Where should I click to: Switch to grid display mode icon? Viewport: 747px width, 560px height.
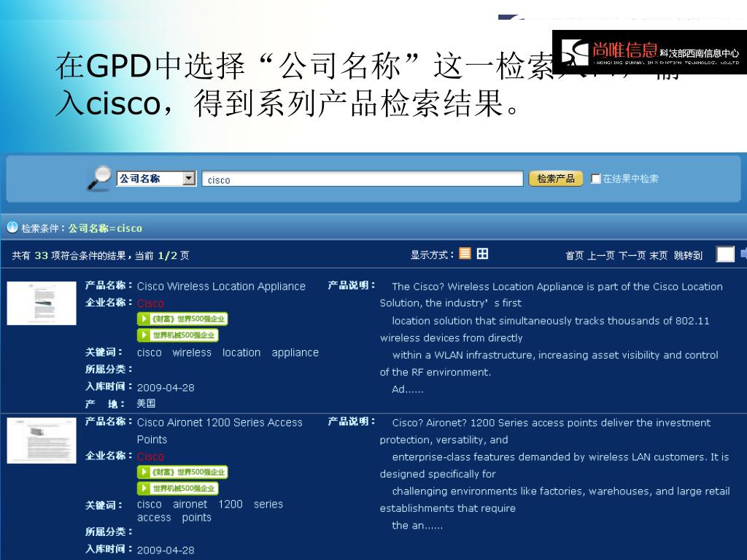482,253
